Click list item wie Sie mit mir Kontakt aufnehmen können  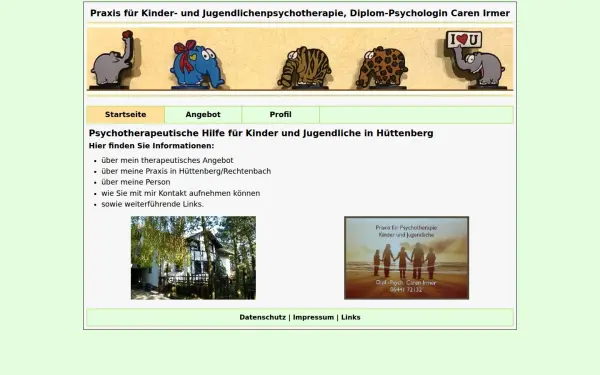pyautogui.click(x=181, y=193)
